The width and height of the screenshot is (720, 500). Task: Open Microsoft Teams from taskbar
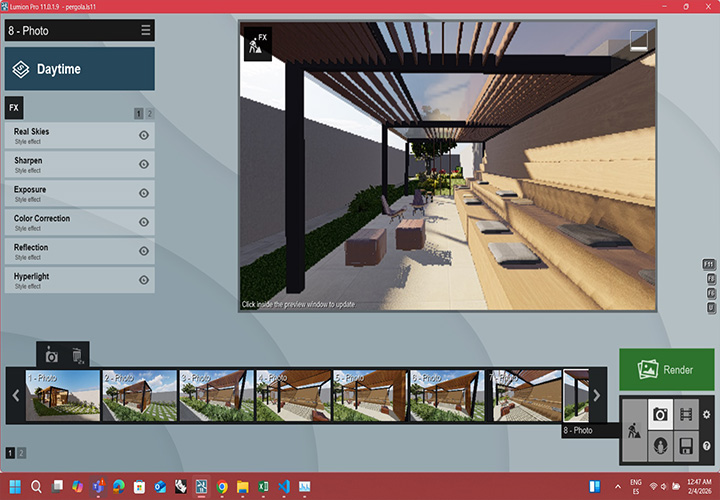(x=98, y=486)
